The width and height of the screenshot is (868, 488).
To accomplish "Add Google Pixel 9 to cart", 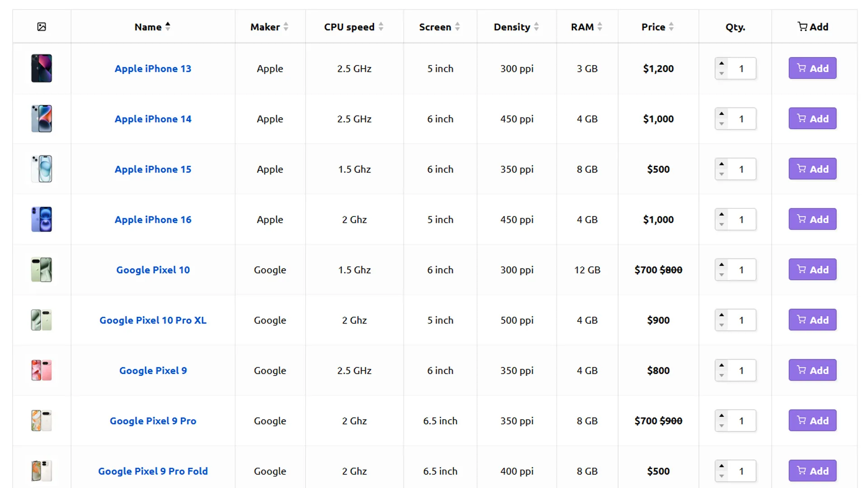I will click(x=812, y=370).
